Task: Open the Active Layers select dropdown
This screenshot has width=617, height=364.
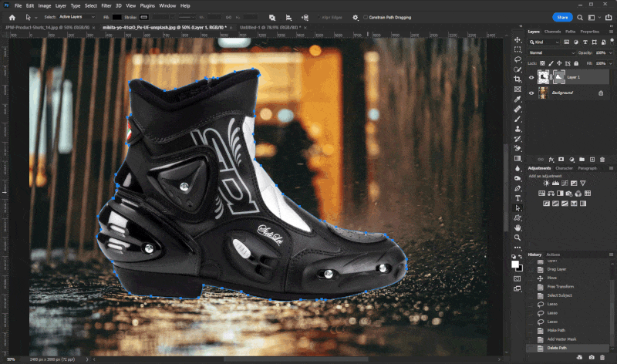Action: tap(76, 17)
